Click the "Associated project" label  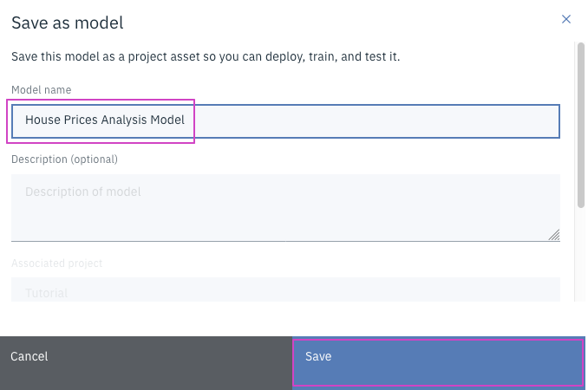57,263
